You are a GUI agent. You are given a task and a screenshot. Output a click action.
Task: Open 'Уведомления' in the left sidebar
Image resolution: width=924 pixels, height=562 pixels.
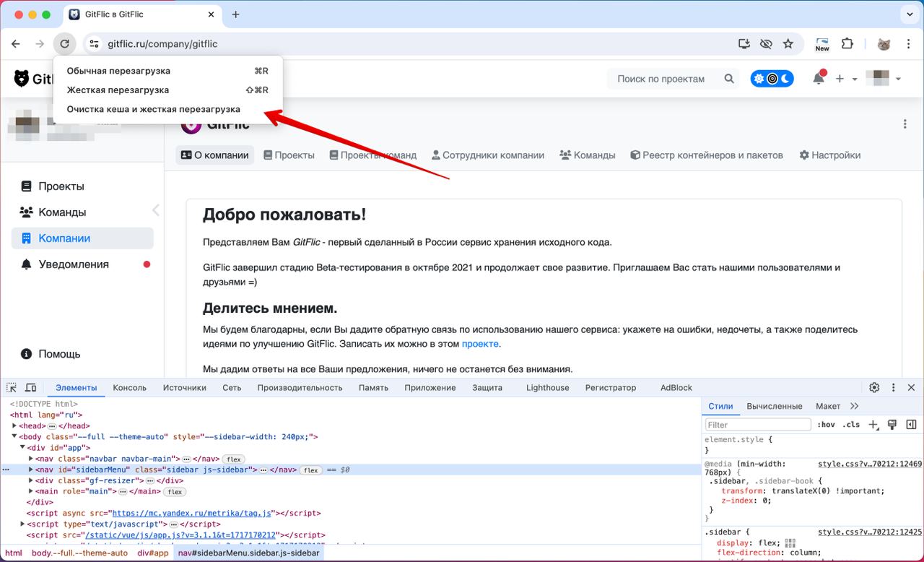pyautogui.click(x=82, y=264)
